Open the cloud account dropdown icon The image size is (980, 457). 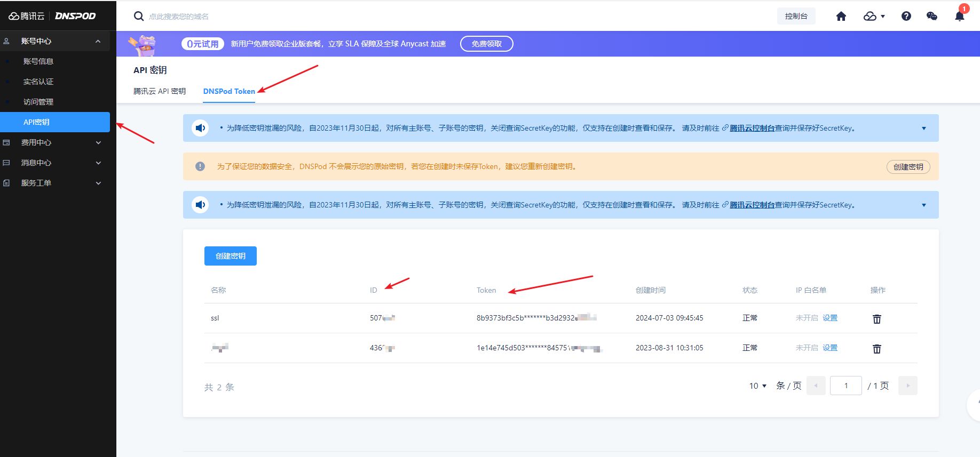pyautogui.click(x=874, y=17)
